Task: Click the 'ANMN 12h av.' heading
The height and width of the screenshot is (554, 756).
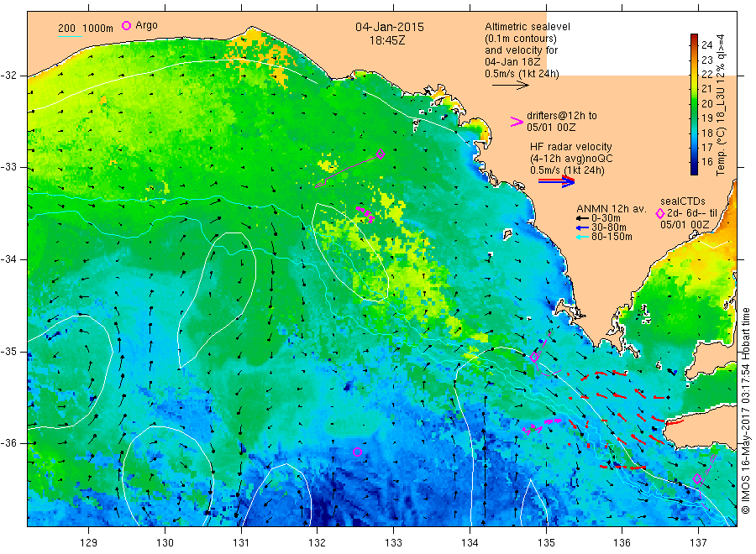Action: 612,209
